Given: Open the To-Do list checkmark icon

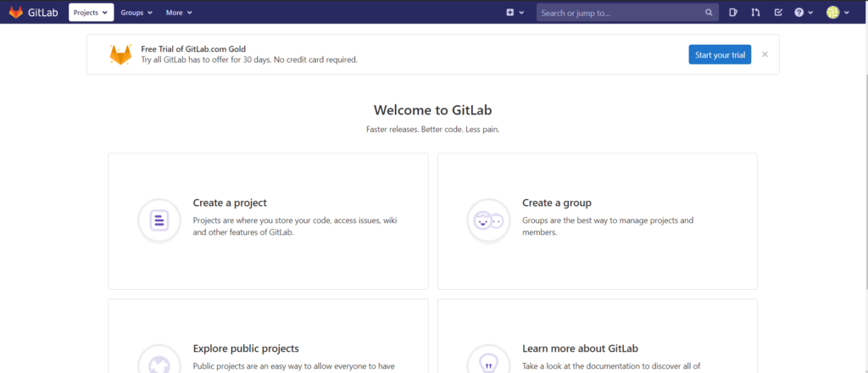Looking at the screenshot, I should (778, 12).
